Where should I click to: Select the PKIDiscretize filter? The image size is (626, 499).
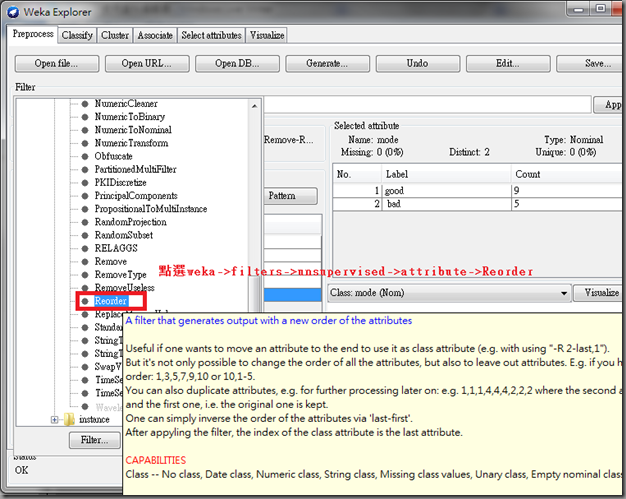120,183
